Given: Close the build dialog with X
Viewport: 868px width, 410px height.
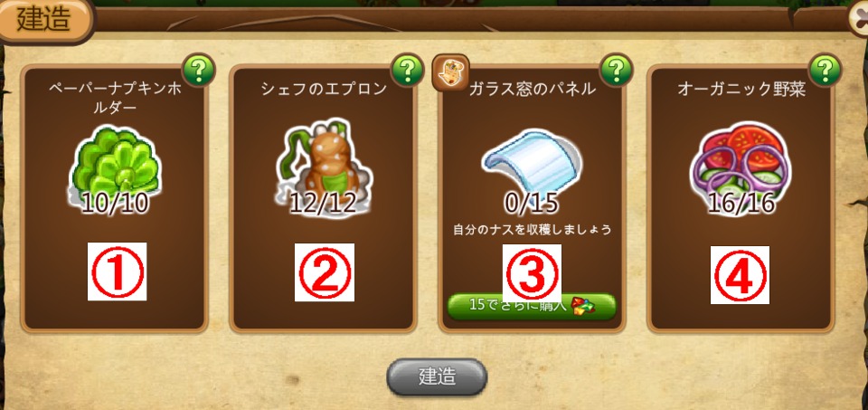Looking at the screenshot, I should (859, 19).
